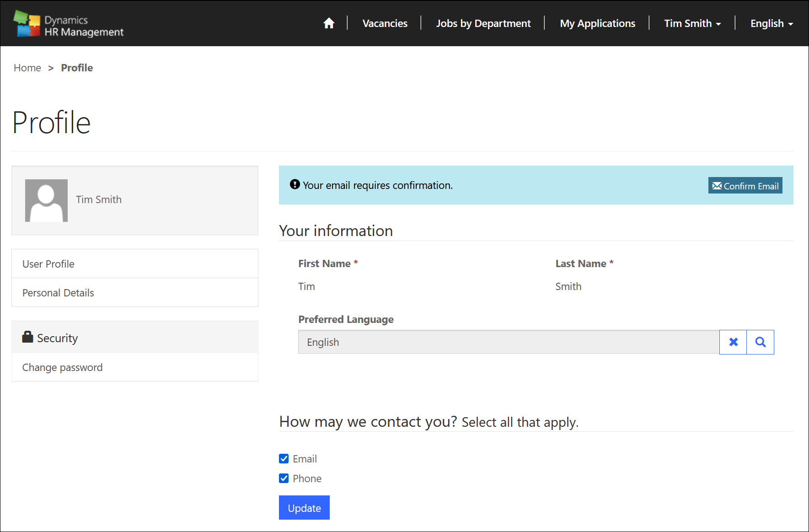Click Tim Smith's profile avatar image
Image resolution: width=809 pixels, height=532 pixels.
46,200
